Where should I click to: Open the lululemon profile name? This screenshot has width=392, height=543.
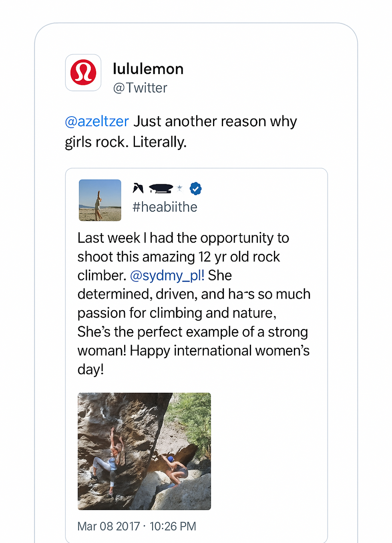coord(148,69)
